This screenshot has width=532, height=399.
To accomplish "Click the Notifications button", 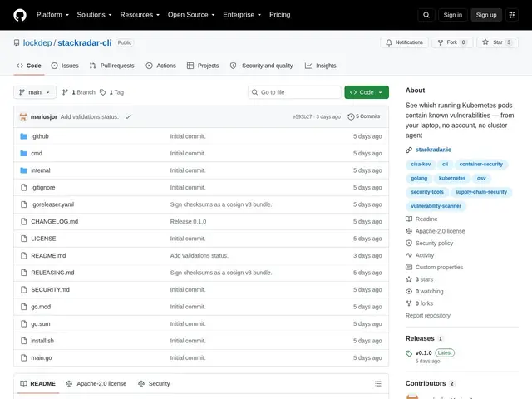I will coord(404,42).
